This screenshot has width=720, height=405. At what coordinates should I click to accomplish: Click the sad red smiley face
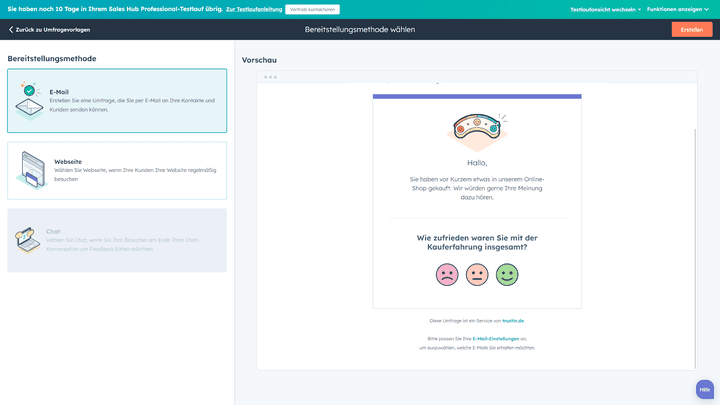tap(447, 274)
